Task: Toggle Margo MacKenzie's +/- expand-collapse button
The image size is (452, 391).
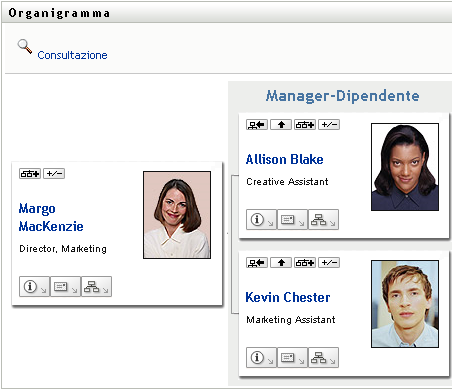Action: click(54, 174)
